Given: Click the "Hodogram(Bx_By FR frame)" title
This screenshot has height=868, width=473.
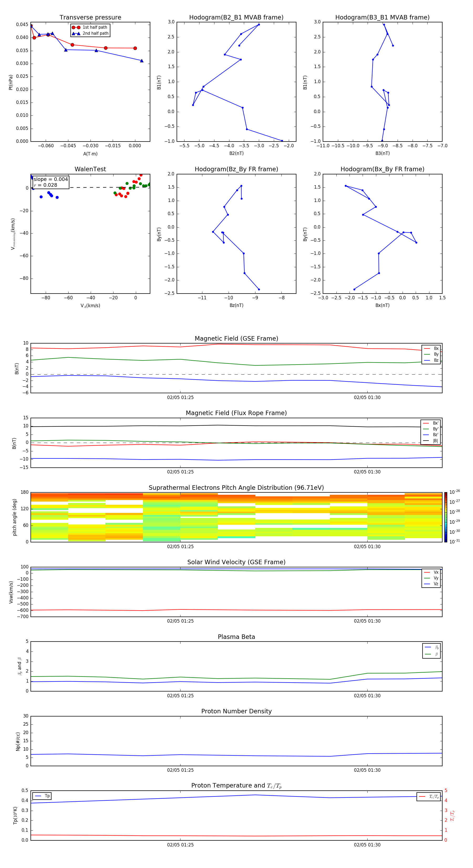Looking at the screenshot, I should click(x=382, y=169).
